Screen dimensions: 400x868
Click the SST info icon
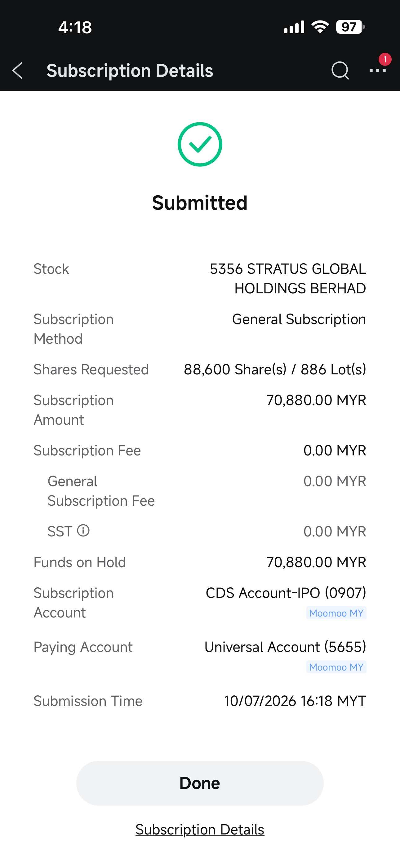pos(83,531)
